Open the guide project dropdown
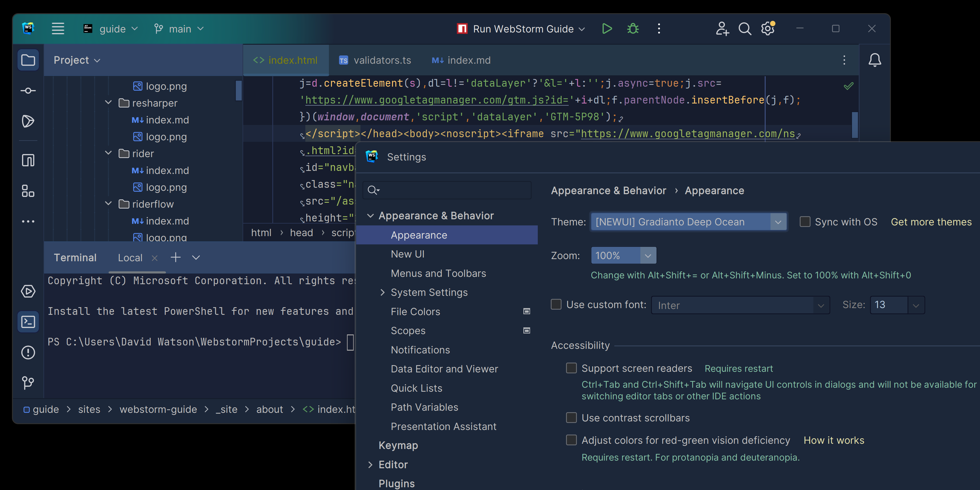The image size is (980, 490). pos(110,29)
